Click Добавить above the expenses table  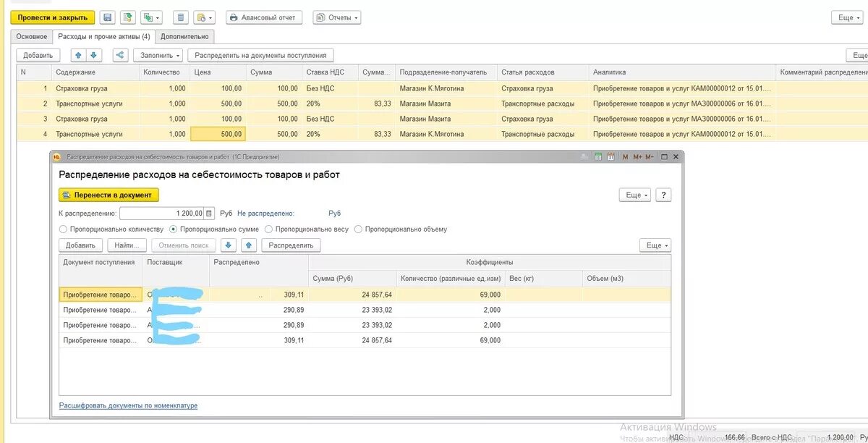pos(38,55)
